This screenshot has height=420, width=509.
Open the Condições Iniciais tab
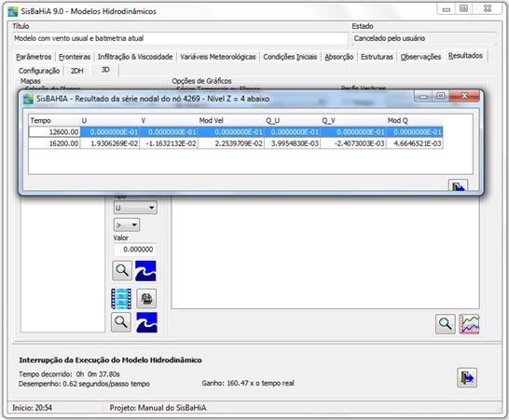[x=290, y=57]
